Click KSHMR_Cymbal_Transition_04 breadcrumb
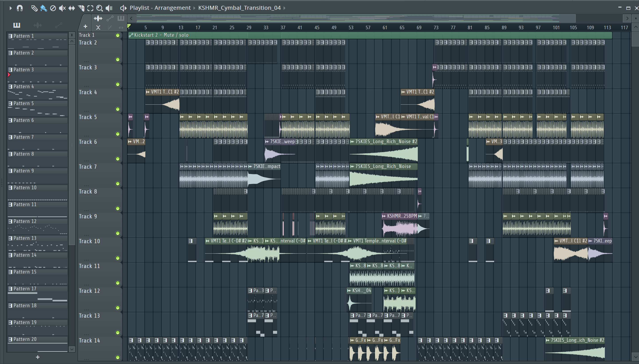 click(x=239, y=8)
